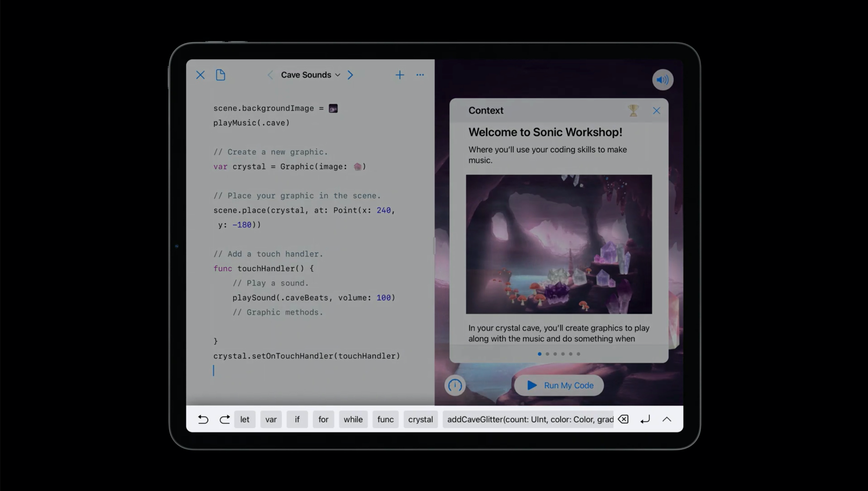Close the playground with the X icon
The height and width of the screenshot is (491, 868).
click(200, 75)
